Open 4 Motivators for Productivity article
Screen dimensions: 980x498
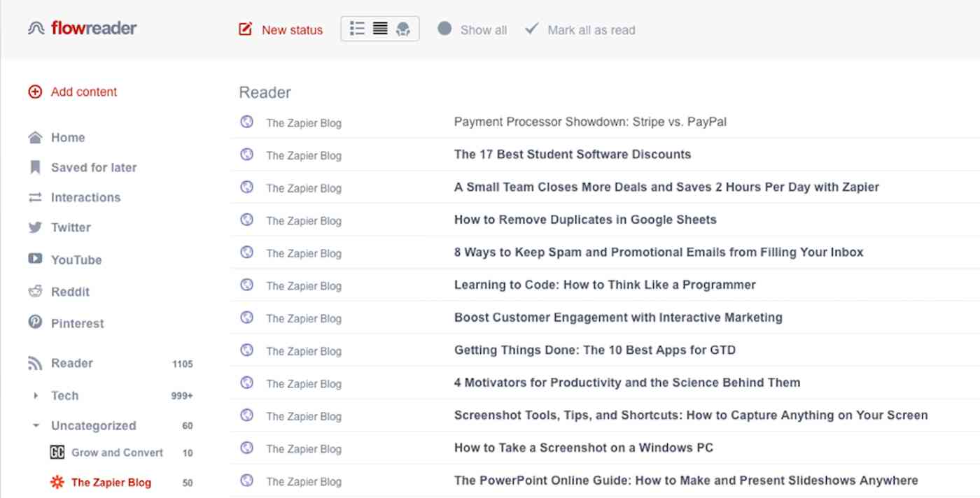tap(627, 383)
